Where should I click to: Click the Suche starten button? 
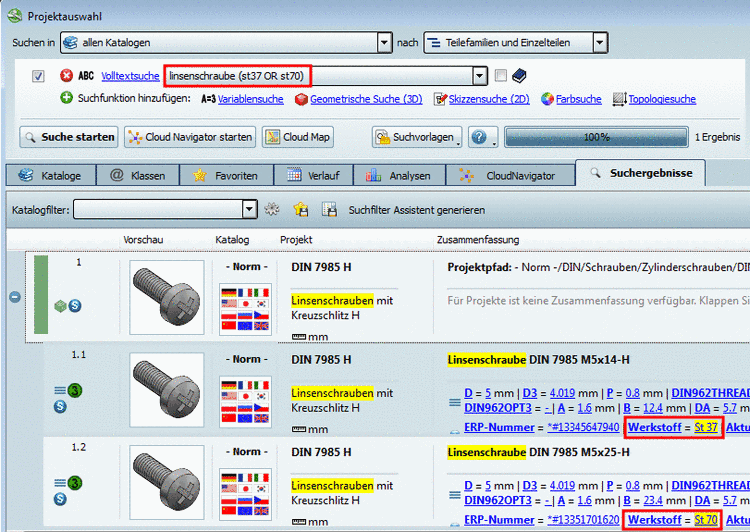point(69,137)
